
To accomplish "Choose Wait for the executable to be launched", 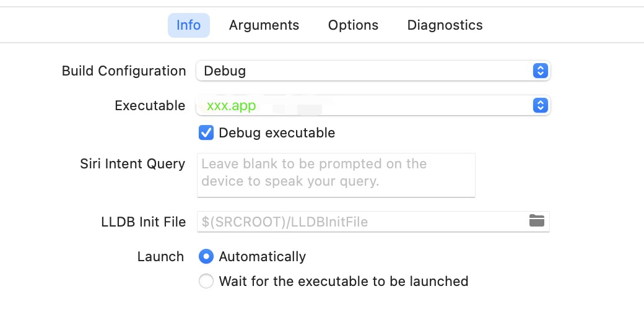I will coord(206,282).
